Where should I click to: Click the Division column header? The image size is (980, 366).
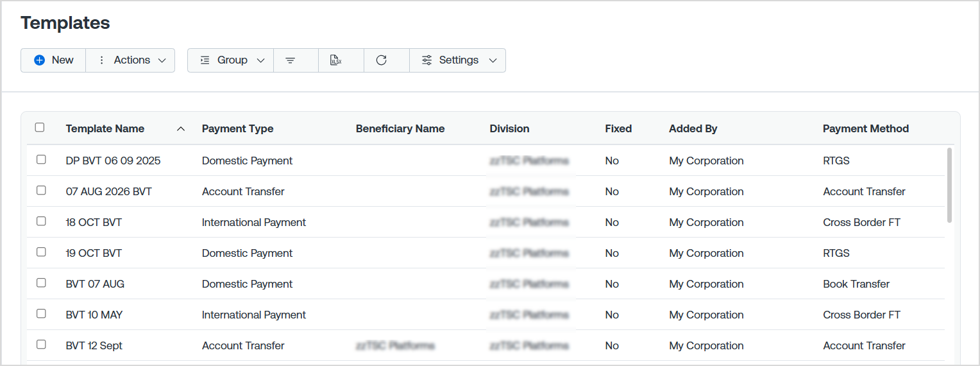[x=509, y=129]
